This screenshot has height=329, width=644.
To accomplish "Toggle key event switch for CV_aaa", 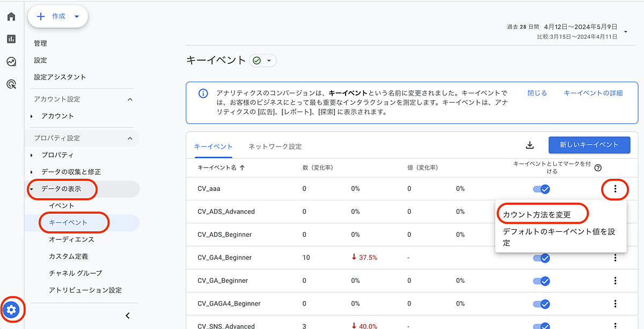I will coord(541,189).
